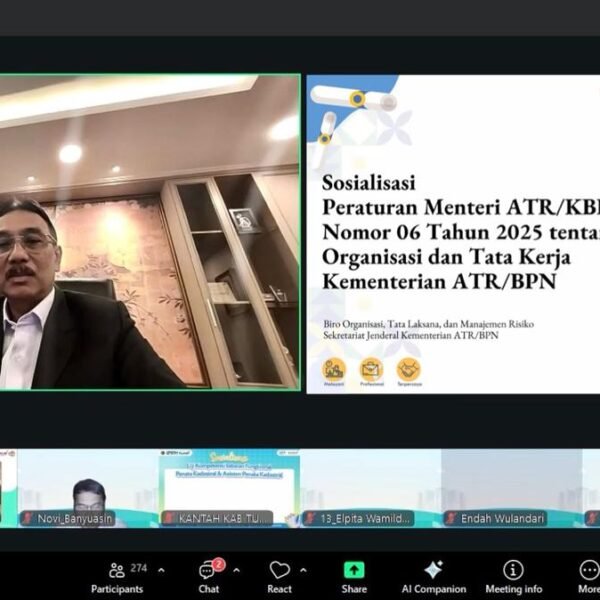The height and width of the screenshot is (600, 600).
Task: Click the 274 participants count
Action: 139,568
